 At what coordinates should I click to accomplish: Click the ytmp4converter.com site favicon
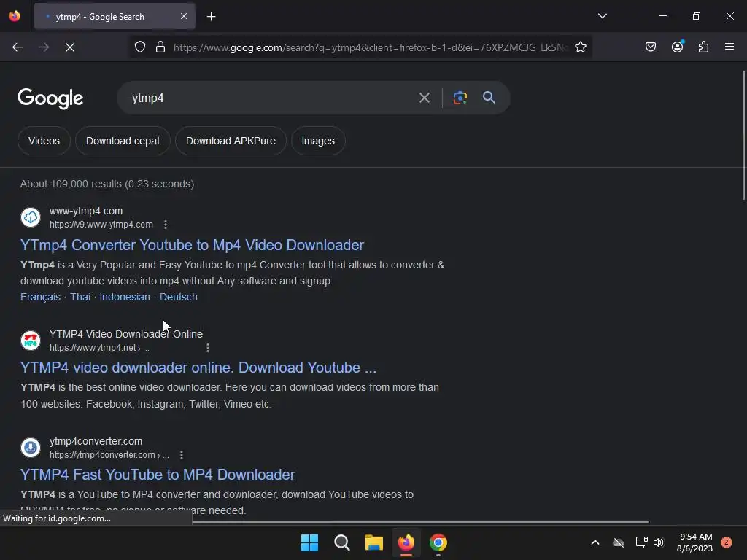pos(31,448)
